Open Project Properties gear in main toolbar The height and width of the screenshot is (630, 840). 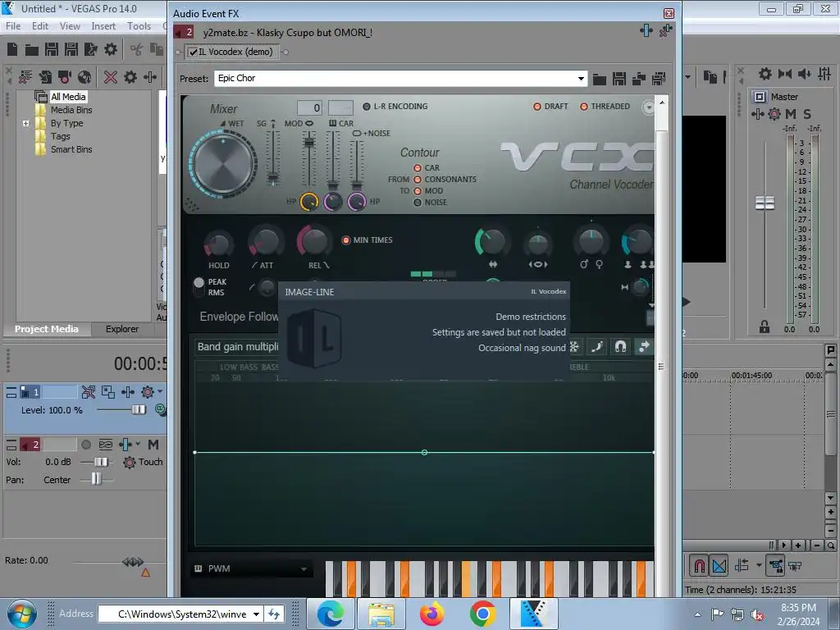[x=111, y=50]
